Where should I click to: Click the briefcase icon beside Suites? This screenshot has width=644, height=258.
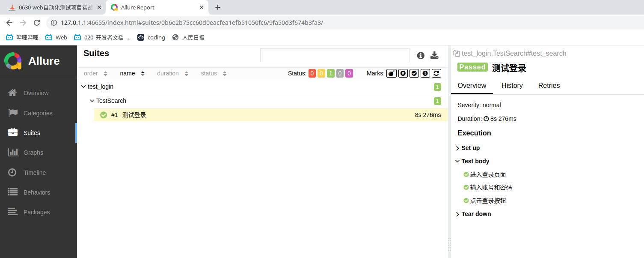(13, 132)
